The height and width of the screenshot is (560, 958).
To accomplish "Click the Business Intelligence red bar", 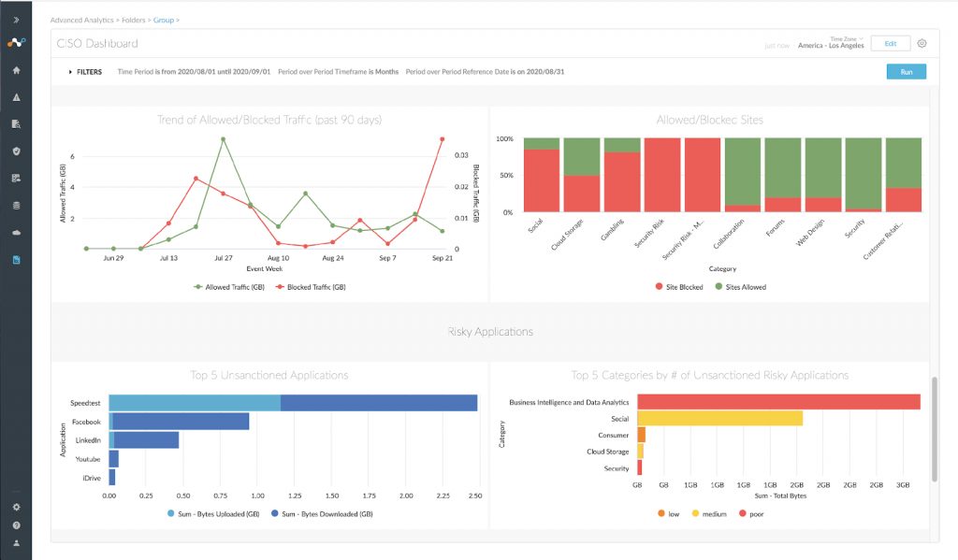I will [x=779, y=402].
